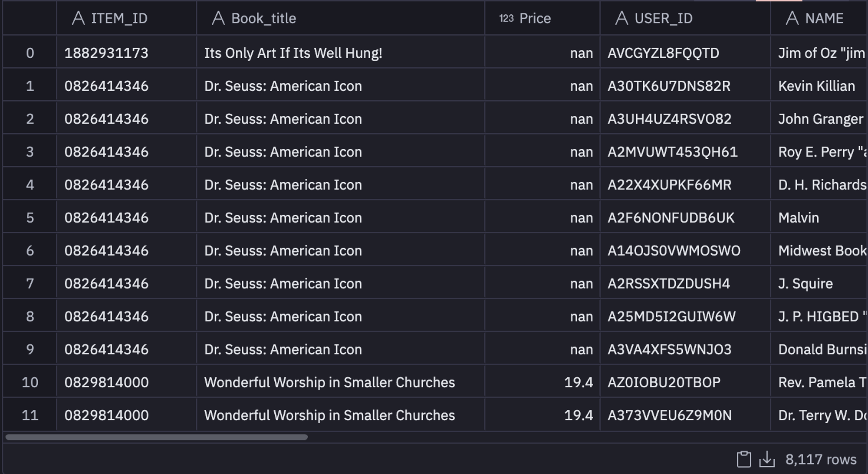Click the USER_ID cell AZ0IOBU20TBOP
This screenshot has height=474, width=868.
(664, 382)
